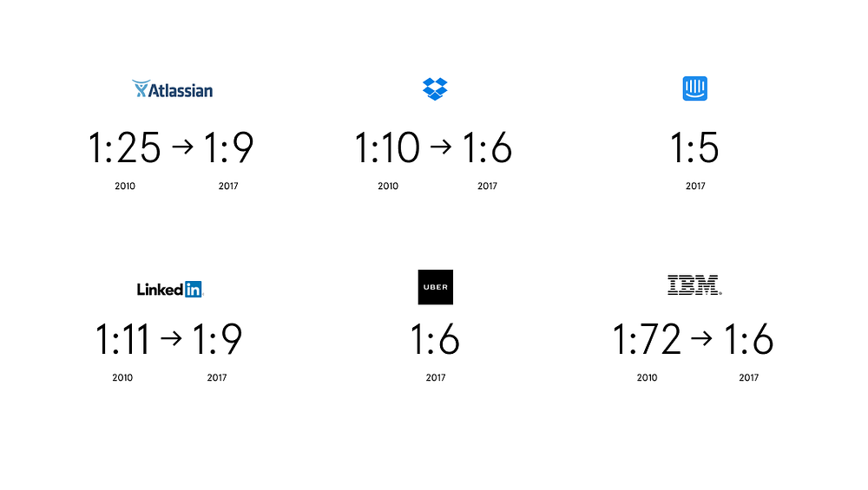Select Uber's 1:6 ratio
Image resolution: width=868 pixels, height=490 pixels.
(x=435, y=339)
